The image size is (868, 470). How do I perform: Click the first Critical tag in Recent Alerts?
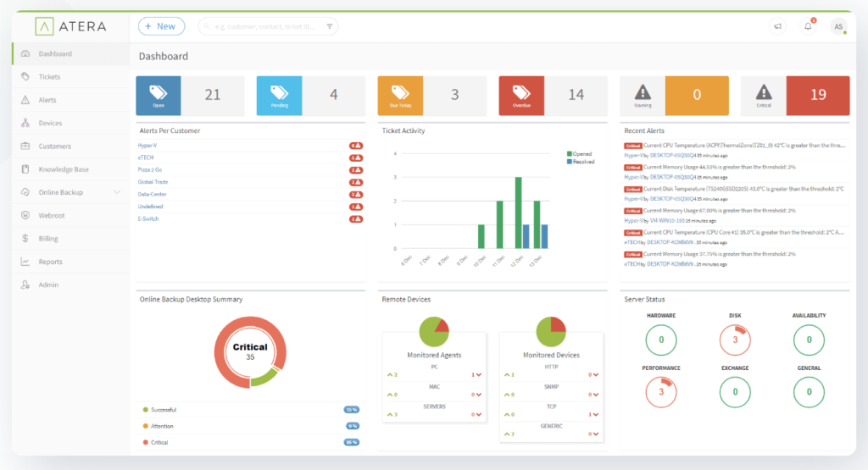coord(632,146)
